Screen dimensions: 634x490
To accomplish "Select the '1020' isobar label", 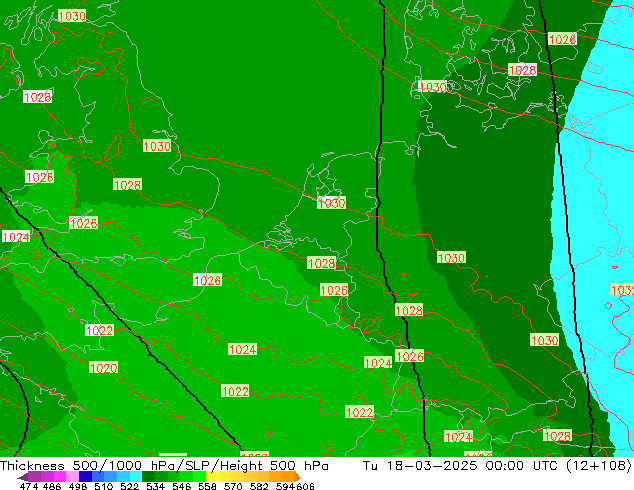I will coord(104,368).
